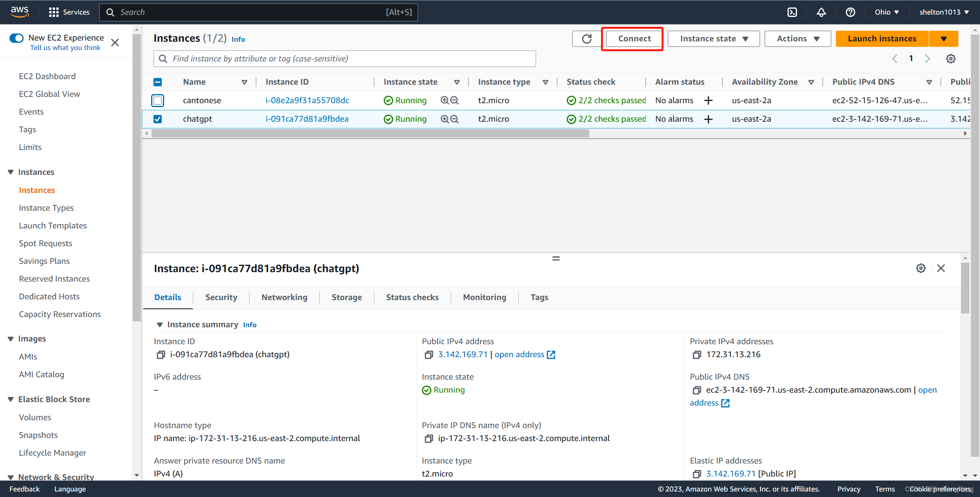Click the 'open address' link for public IPv4
980x497 pixels.
[x=525, y=354]
